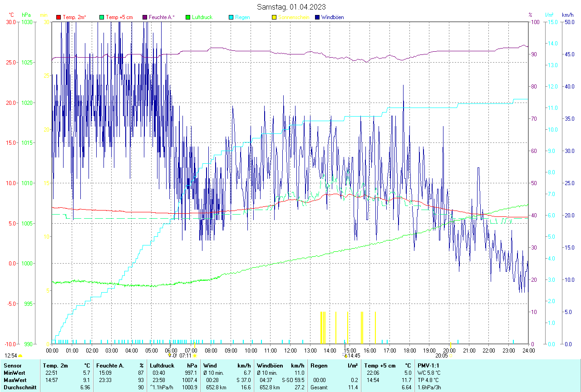Click the 'MinWert' row header

(14, 372)
